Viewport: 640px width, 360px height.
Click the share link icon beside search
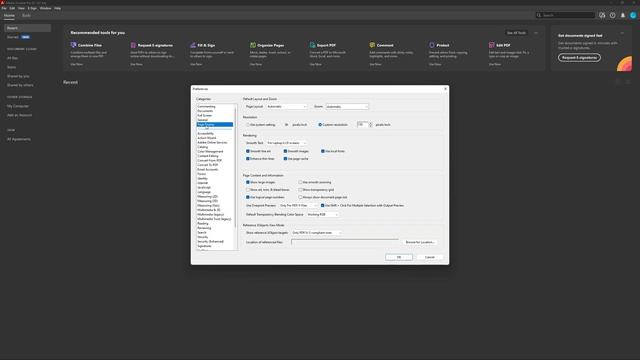(602, 15)
